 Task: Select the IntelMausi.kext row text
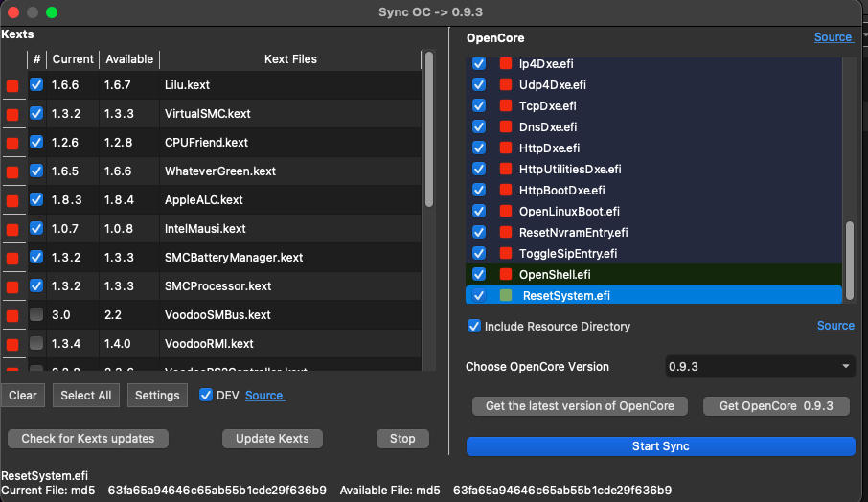pyautogui.click(x=205, y=229)
